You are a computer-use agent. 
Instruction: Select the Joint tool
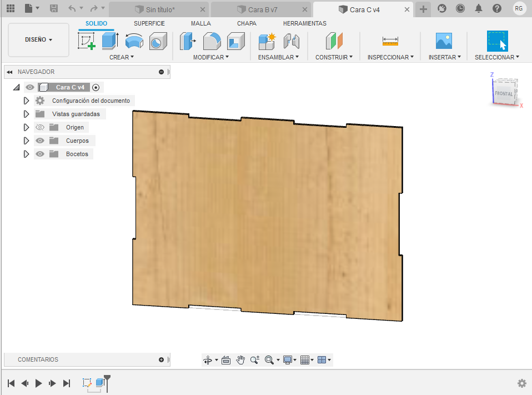(292, 42)
